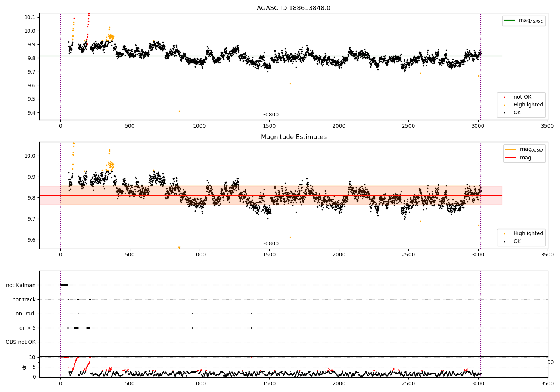Viewport: 560px width, 392px height.
Task: Click the title "AGASC ID 188613848.0"
Action: click(293, 8)
